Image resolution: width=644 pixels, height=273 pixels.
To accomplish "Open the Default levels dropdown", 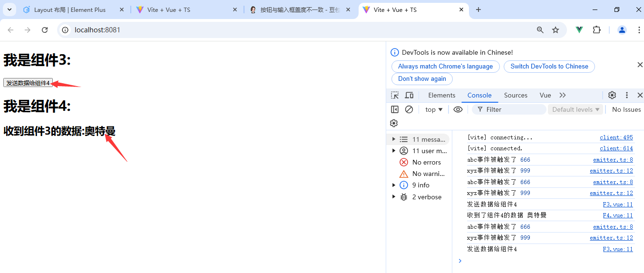I will click(576, 109).
